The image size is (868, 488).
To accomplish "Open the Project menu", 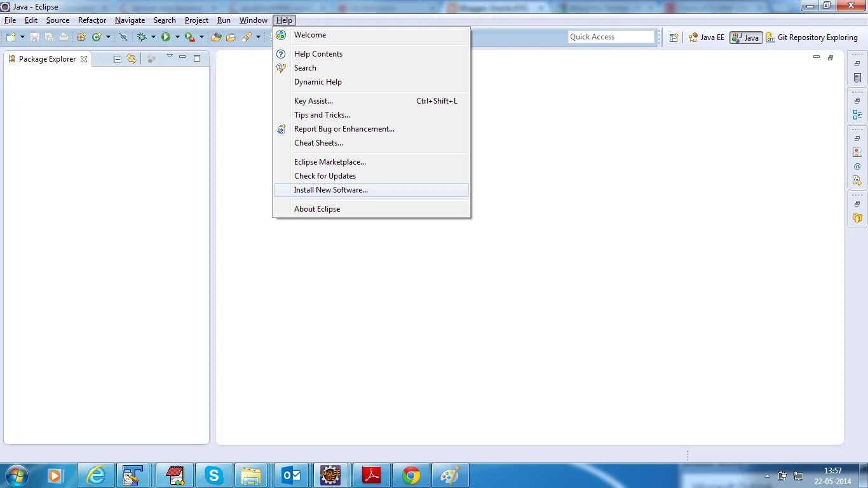I will tap(196, 20).
